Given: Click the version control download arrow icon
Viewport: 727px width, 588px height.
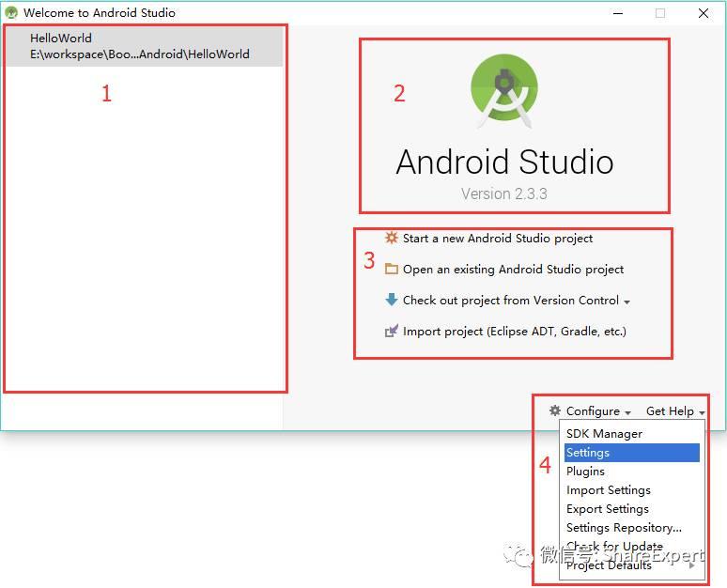Looking at the screenshot, I should coord(392,300).
